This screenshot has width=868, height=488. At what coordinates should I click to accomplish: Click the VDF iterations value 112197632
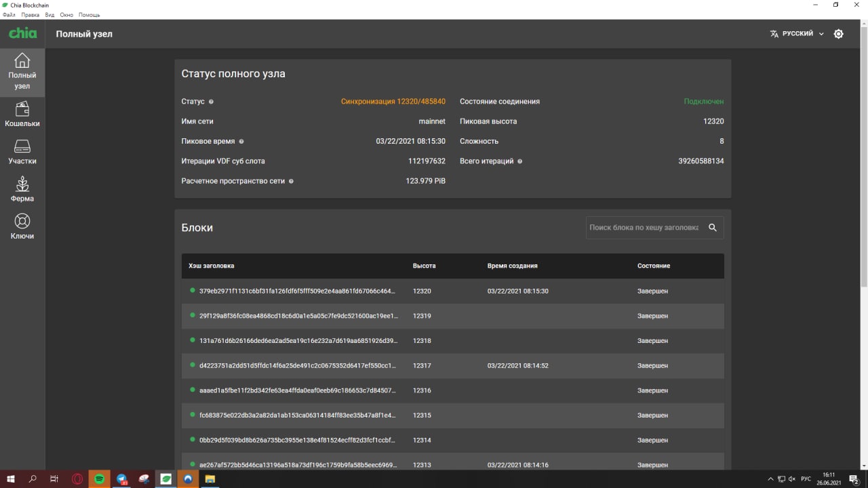[x=427, y=161]
